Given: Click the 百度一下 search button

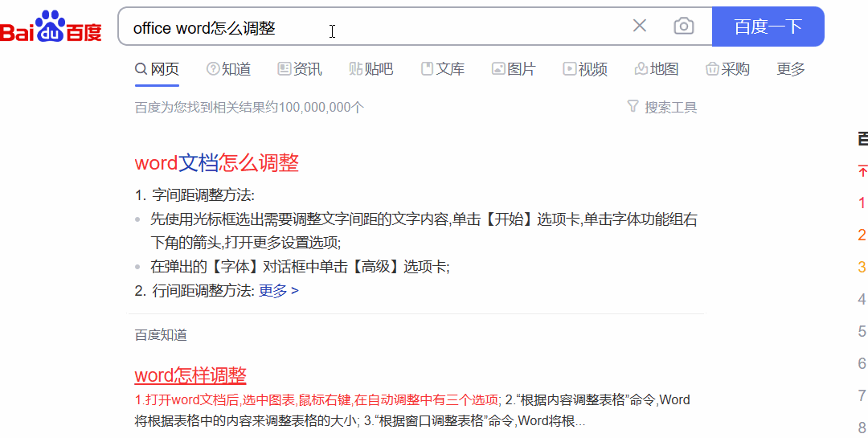Looking at the screenshot, I should click(x=768, y=27).
